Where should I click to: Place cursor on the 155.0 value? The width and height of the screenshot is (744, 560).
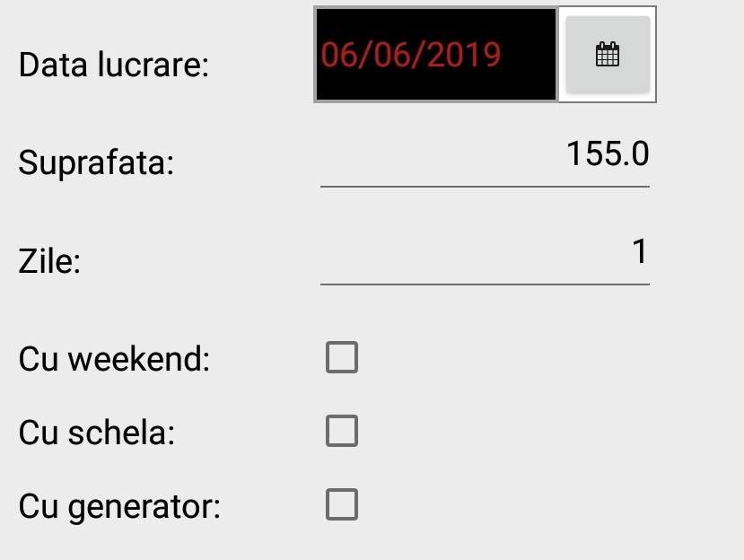click(608, 154)
